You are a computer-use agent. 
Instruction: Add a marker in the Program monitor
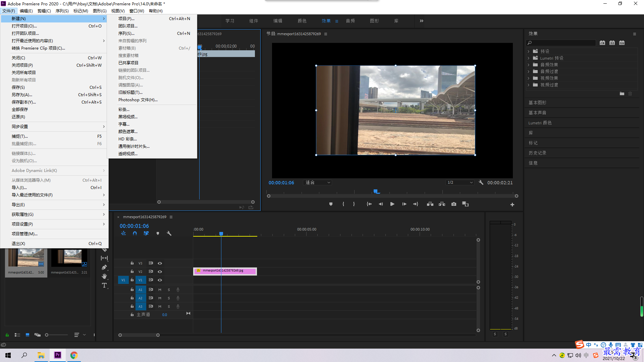(331, 204)
